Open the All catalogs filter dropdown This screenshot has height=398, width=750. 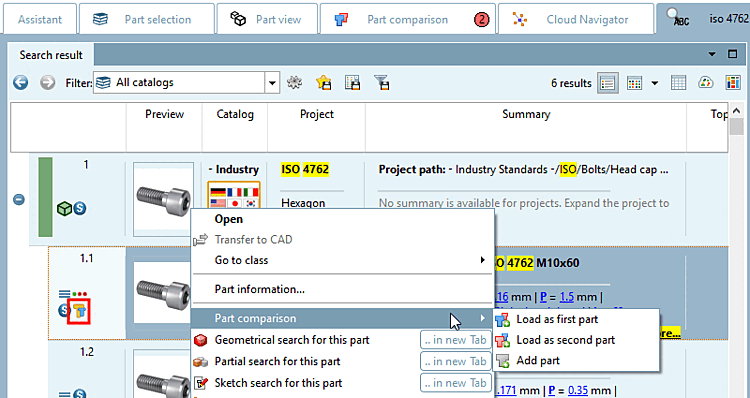[272, 83]
